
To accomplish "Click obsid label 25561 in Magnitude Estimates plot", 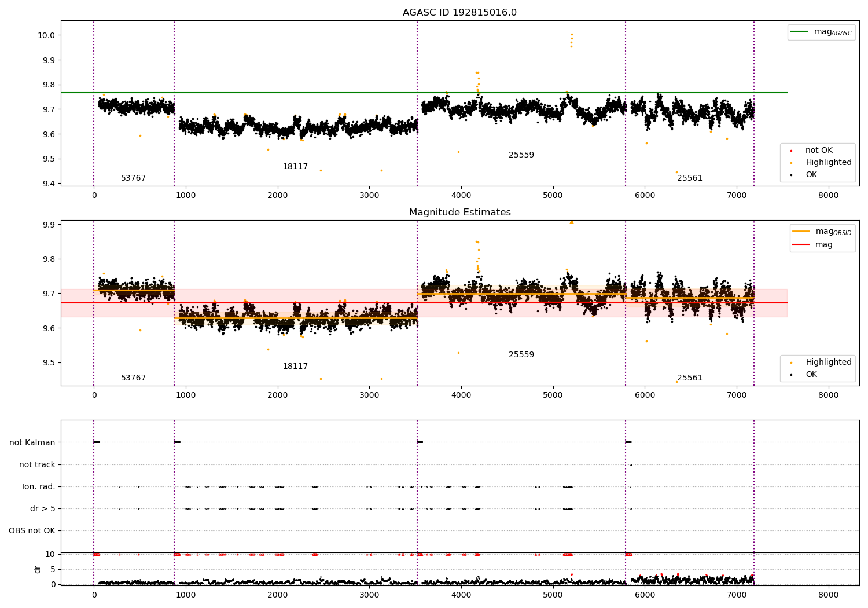I will [690, 378].
